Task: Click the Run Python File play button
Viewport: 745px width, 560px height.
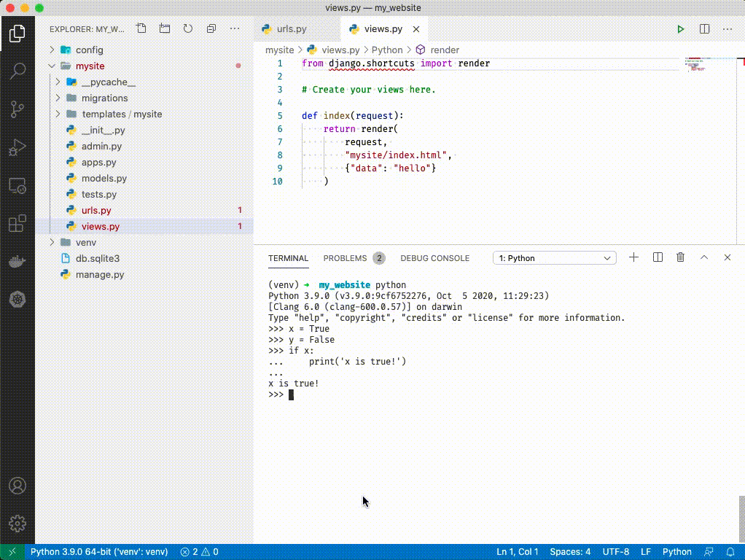Action: point(680,29)
